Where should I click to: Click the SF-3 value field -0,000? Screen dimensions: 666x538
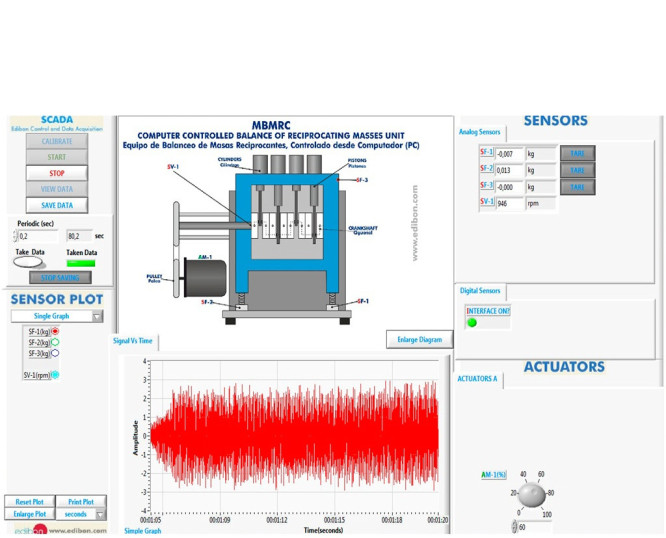[510, 187]
